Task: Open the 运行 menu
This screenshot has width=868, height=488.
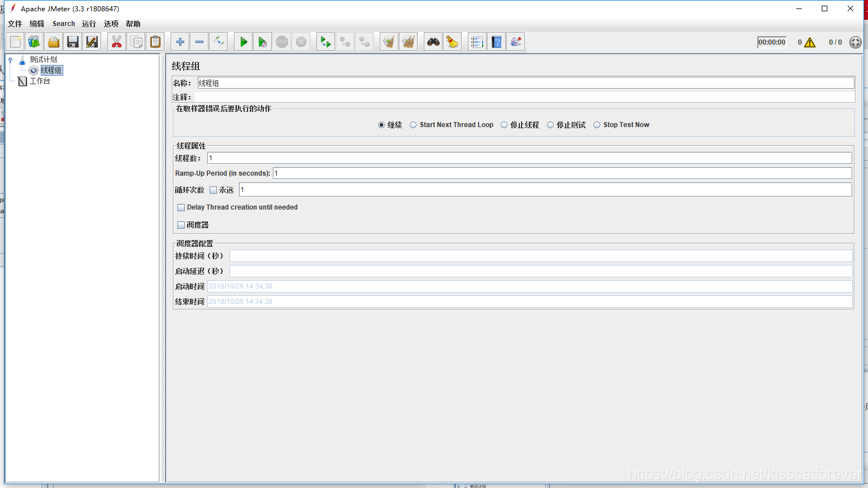Action: [x=89, y=24]
